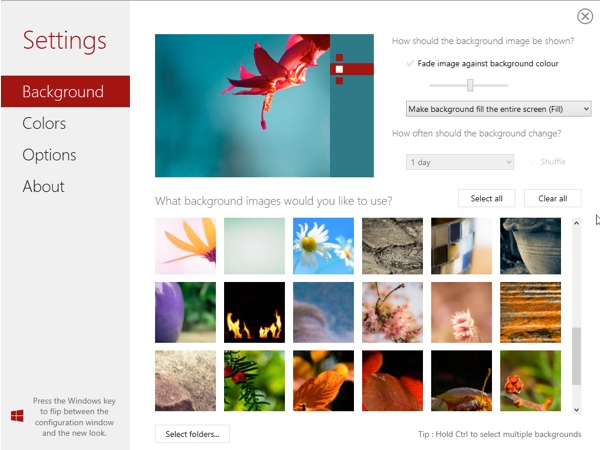Open the 1 day change interval dropdown
This screenshot has height=450, width=600.
(x=460, y=162)
